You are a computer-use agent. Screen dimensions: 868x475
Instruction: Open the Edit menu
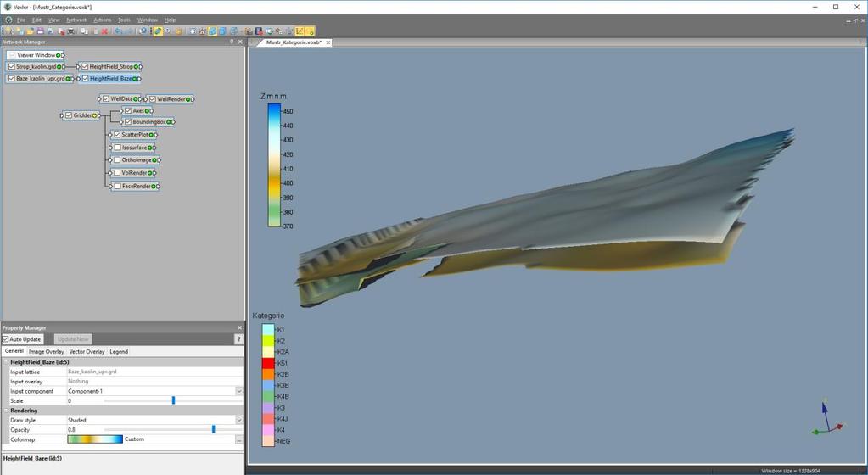click(x=36, y=20)
